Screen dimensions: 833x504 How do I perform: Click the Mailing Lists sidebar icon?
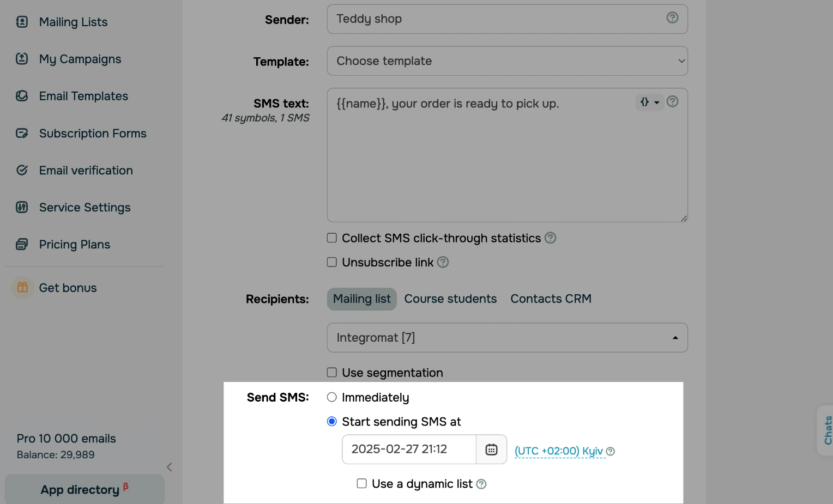pos(22,22)
